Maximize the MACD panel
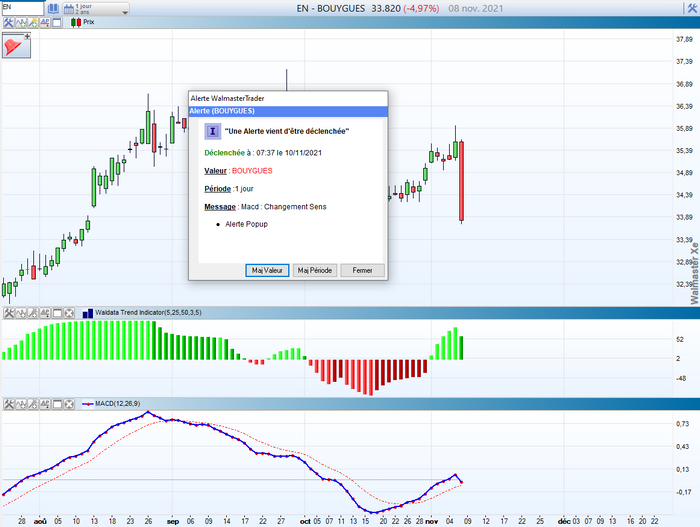The width and height of the screenshot is (700, 527). tap(57, 404)
